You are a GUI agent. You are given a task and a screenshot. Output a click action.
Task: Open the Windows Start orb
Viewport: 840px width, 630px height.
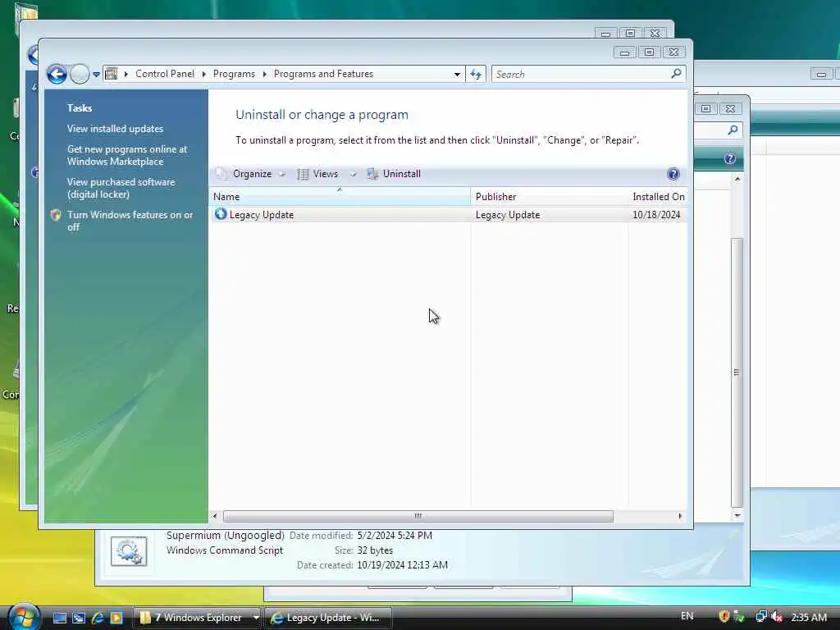pos(22,617)
